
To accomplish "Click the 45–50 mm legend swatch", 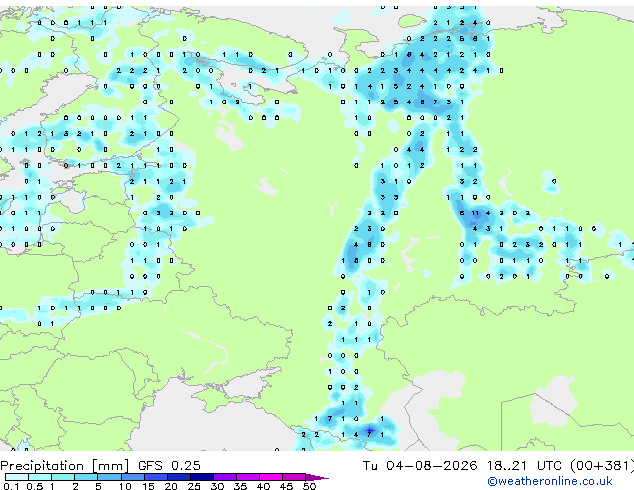I will click(x=294, y=477).
